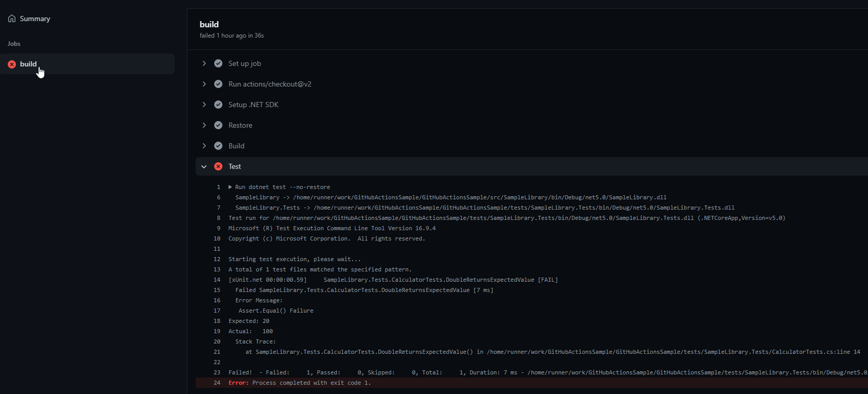Image resolution: width=868 pixels, height=394 pixels.
Task: Expand the Build step chevron
Action: coord(204,146)
